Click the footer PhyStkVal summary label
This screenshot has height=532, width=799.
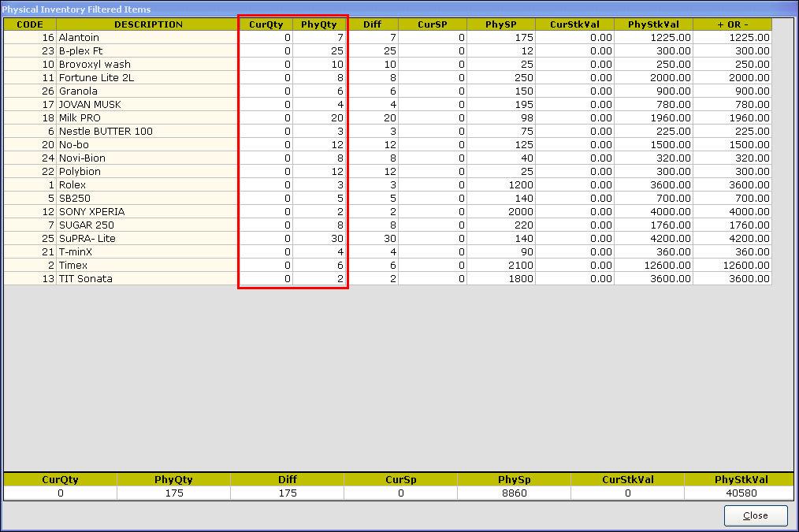pyautogui.click(x=741, y=479)
